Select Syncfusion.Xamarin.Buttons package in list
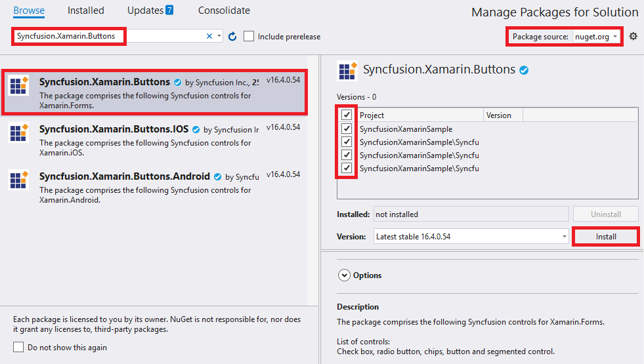 [x=154, y=92]
